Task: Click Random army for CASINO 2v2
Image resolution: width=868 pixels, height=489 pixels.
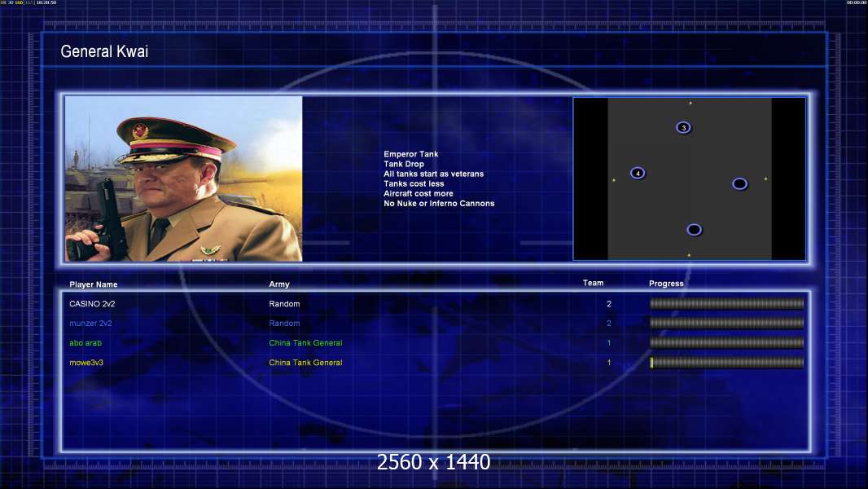Action: (x=284, y=304)
